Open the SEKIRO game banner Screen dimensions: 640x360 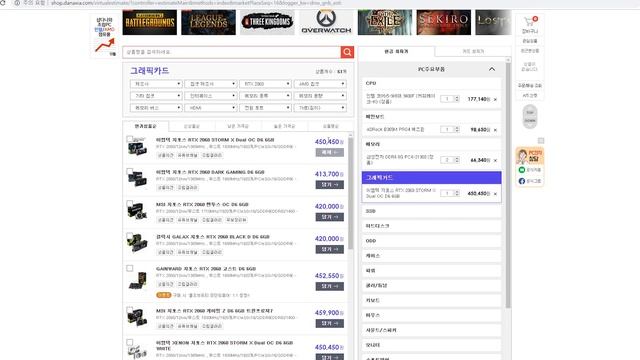click(x=443, y=22)
